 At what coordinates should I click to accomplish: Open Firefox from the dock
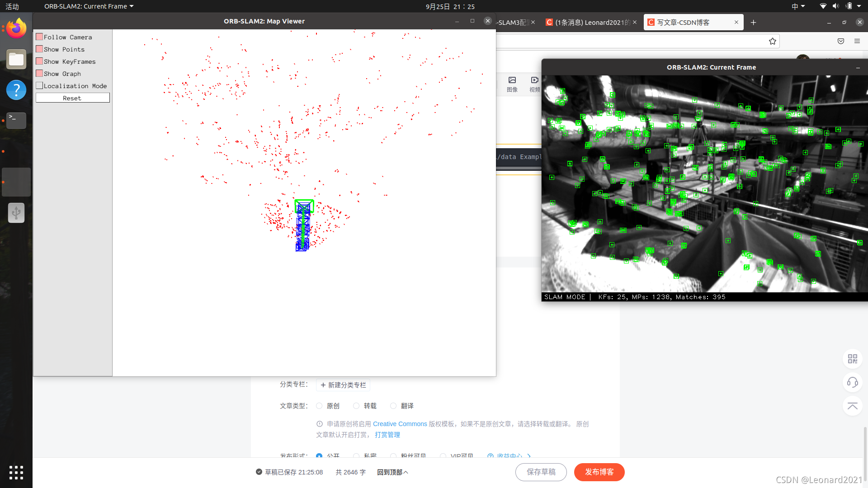(16, 29)
